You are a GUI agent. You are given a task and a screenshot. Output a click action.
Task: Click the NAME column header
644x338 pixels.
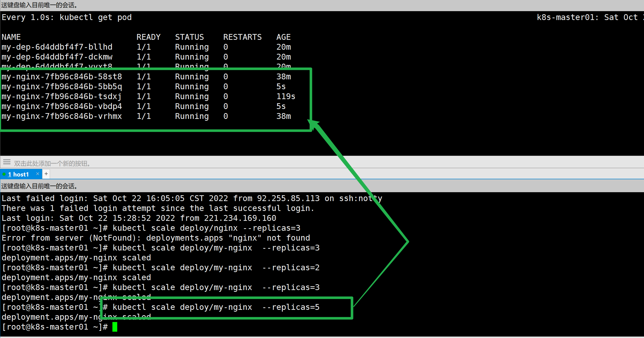click(11, 37)
